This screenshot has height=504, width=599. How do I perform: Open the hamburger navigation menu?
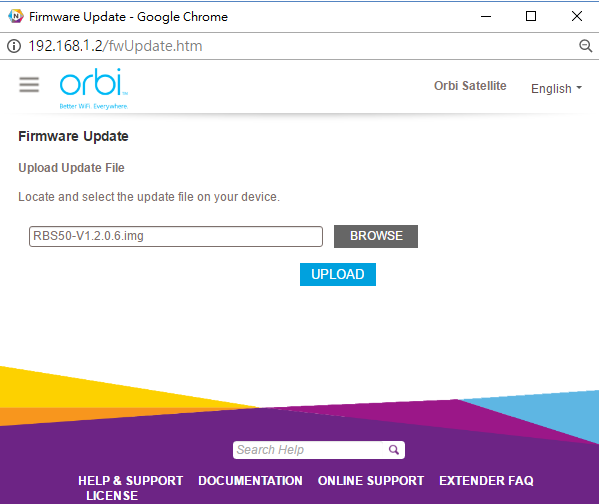29,84
